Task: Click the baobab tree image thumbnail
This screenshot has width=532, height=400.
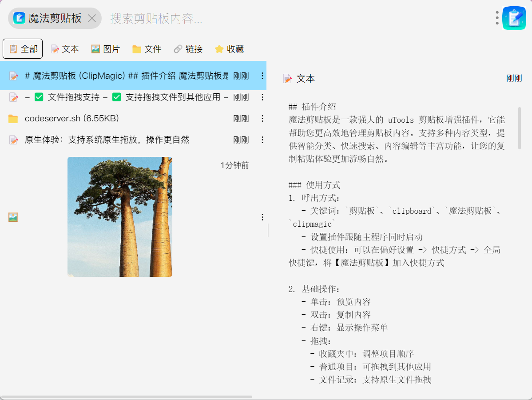Action: [120, 216]
